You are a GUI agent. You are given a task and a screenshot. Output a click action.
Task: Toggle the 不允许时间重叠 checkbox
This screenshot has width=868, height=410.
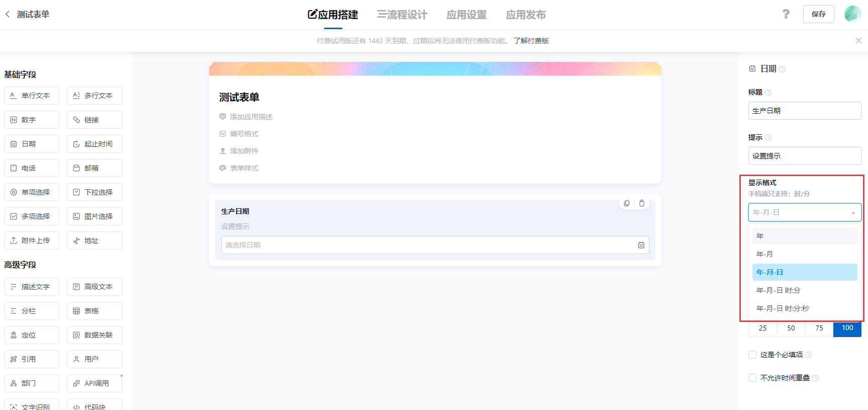tap(752, 378)
